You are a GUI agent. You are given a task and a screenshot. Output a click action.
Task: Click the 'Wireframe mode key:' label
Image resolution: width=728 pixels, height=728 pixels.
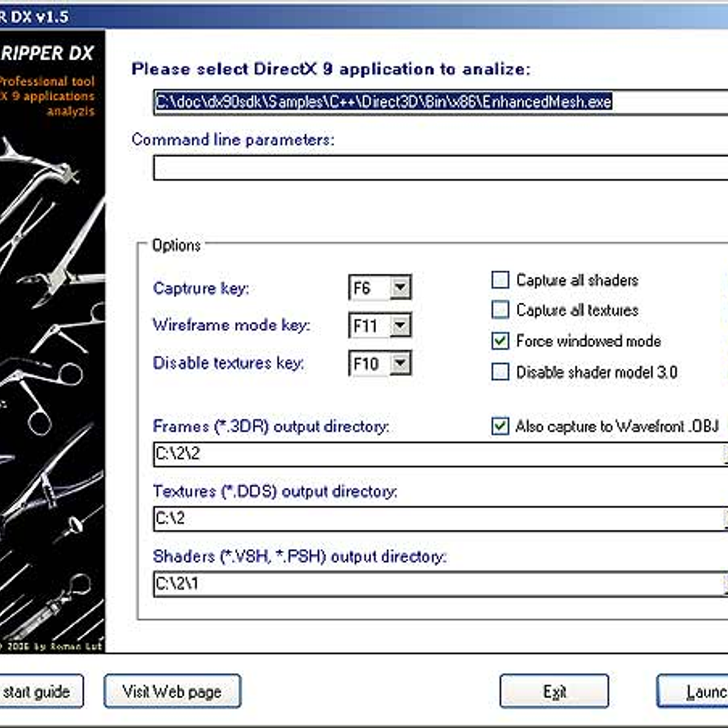click(231, 325)
